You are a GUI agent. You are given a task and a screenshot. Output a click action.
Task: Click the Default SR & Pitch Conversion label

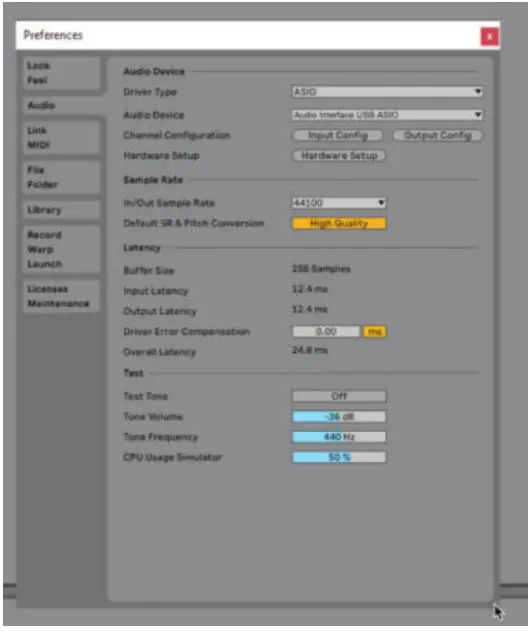(x=194, y=223)
